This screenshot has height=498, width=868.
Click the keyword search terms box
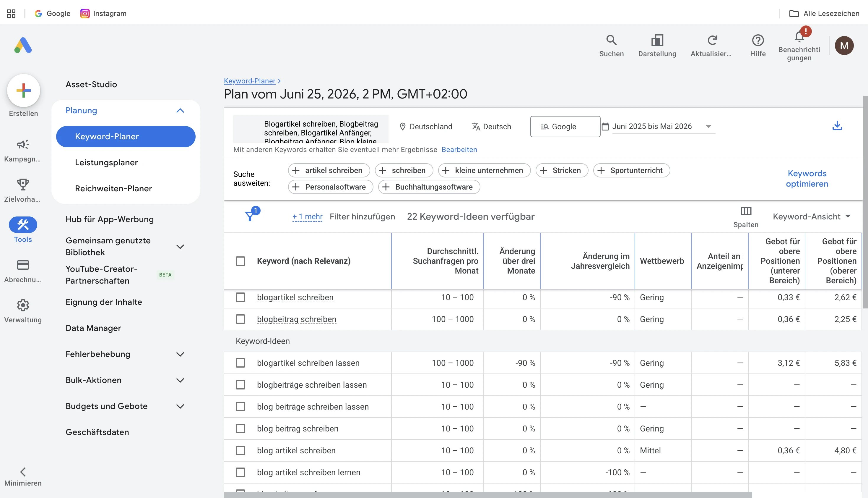point(311,129)
